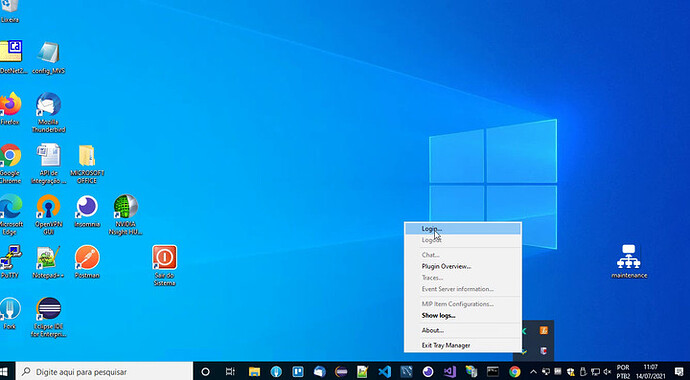The height and width of the screenshot is (380, 690).
Task: Select the PuTTY desktop shortcut
Action: pyautogui.click(x=10, y=262)
